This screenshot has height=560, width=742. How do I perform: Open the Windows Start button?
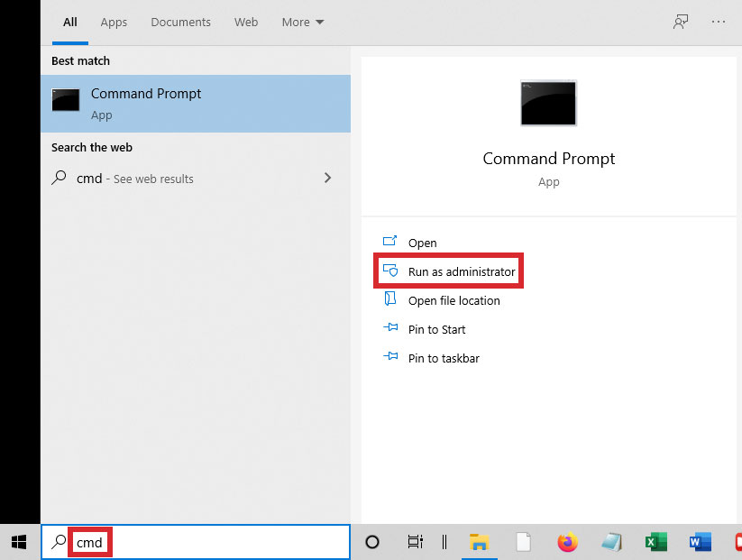[x=19, y=542]
